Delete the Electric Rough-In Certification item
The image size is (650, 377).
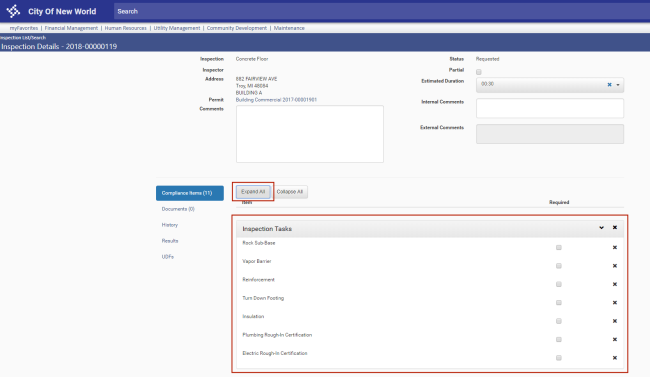coord(615,358)
